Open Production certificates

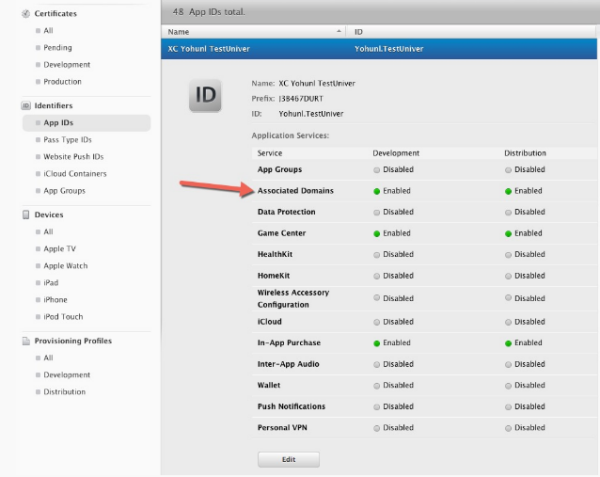click(62, 81)
